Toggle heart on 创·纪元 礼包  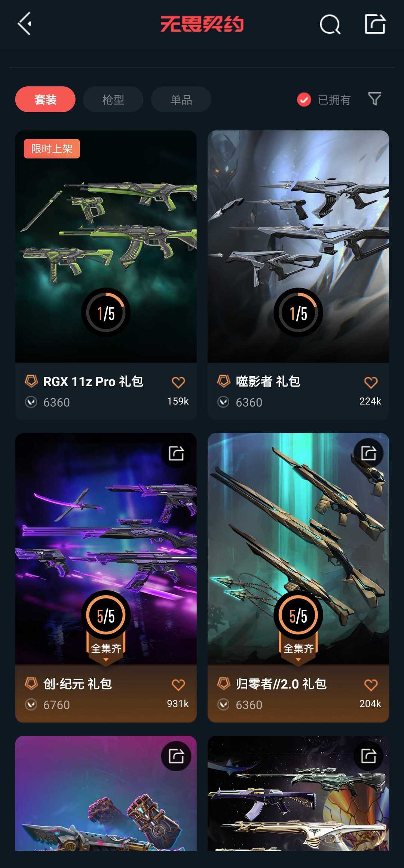tap(178, 685)
